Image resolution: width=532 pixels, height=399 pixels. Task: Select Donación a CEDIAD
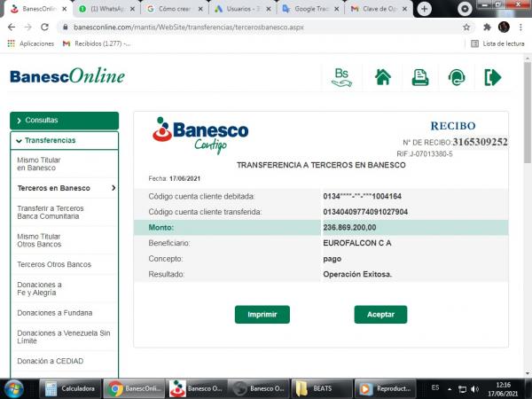[x=51, y=361]
